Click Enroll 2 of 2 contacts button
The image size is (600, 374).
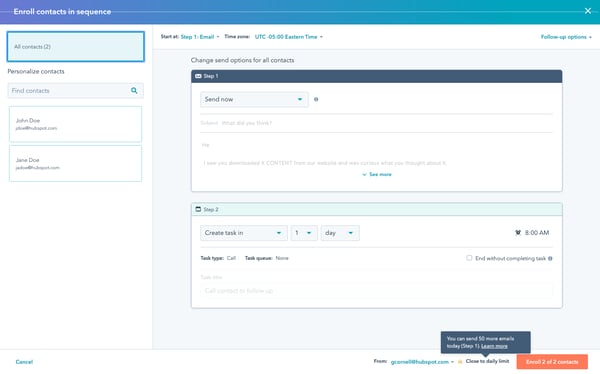(552, 362)
